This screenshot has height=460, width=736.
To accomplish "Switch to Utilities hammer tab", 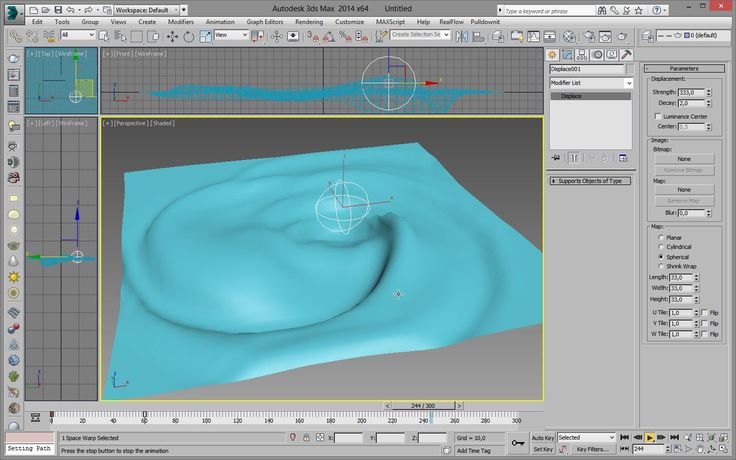I will tap(626, 54).
